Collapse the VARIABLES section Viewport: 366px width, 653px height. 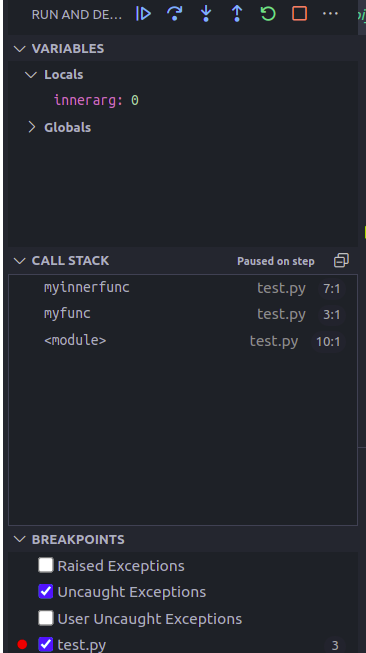pyautogui.click(x=20, y=48)
